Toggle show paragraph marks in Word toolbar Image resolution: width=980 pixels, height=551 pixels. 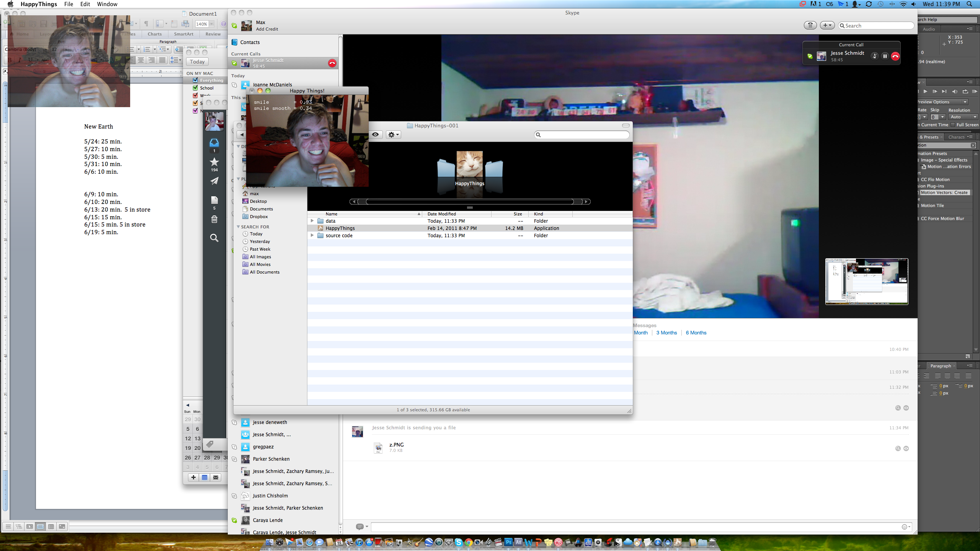(x=146, y=24)
